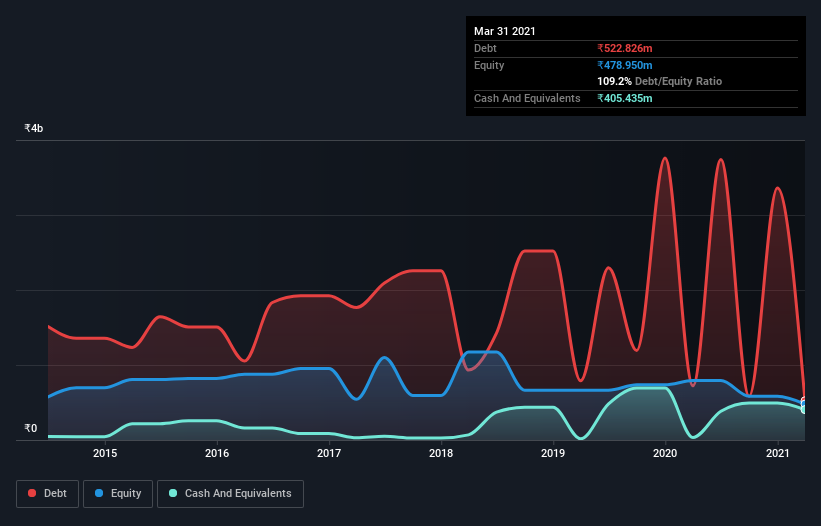
Task: Click the 2019 x-axis label
Action: [553, 453]
